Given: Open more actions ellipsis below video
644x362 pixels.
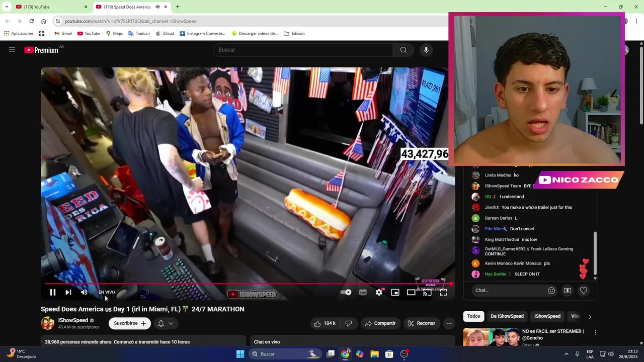Looking at the screenshot, I should [x=449, y=323].
